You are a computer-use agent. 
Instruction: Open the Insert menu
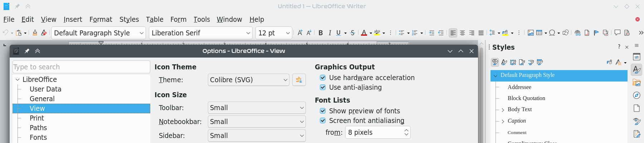click(73, 19)
